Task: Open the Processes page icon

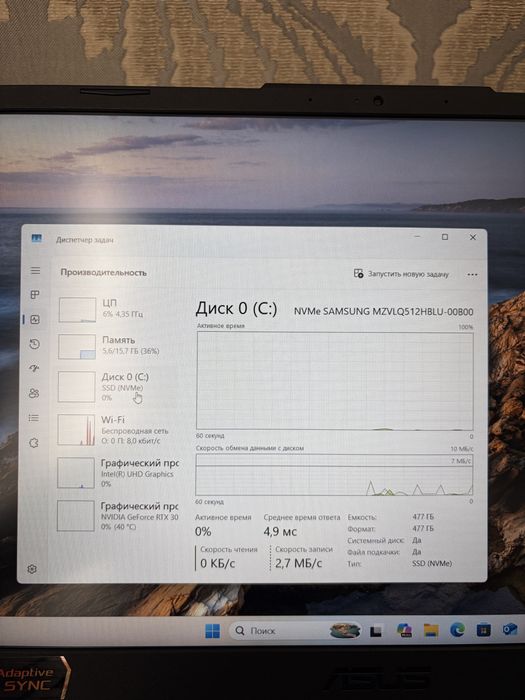Action: pyautogui.click(x=34, y=295)
